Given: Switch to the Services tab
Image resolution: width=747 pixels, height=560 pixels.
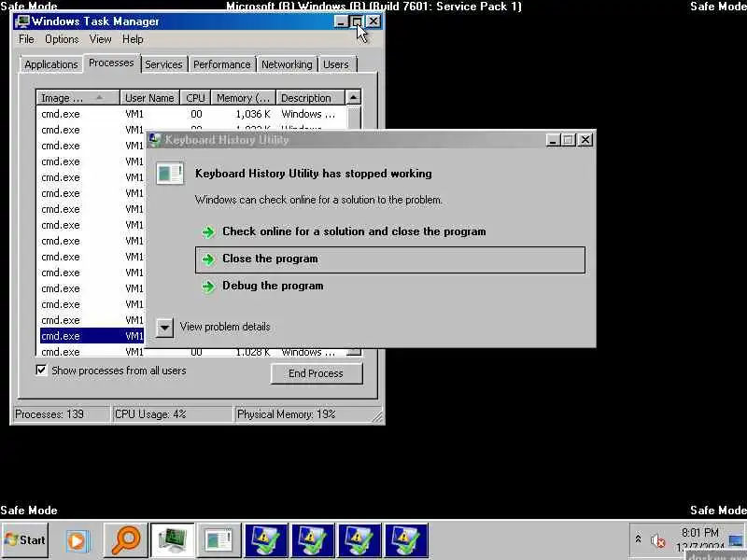Looking at the screenshot, I should pos(163,64).
